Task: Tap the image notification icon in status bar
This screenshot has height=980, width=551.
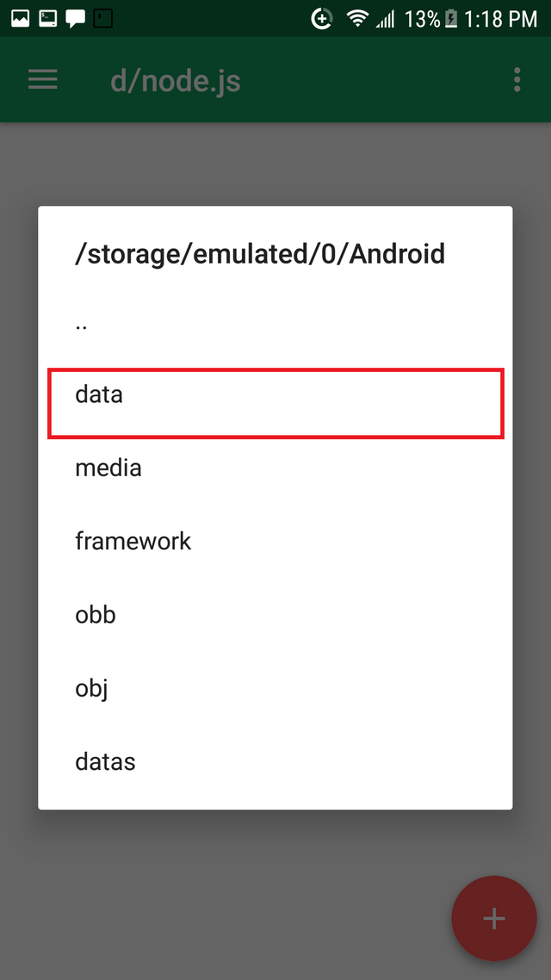Action: point(20,19)
